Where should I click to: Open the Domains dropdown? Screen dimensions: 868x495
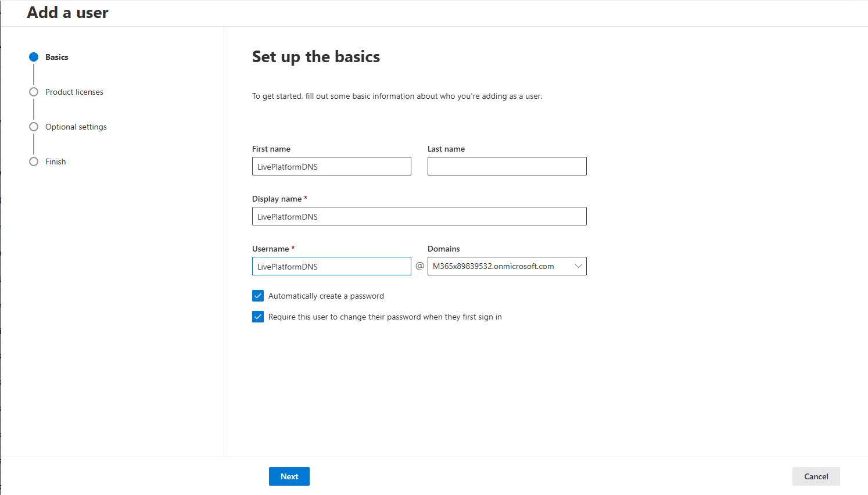tap(507, 266)
